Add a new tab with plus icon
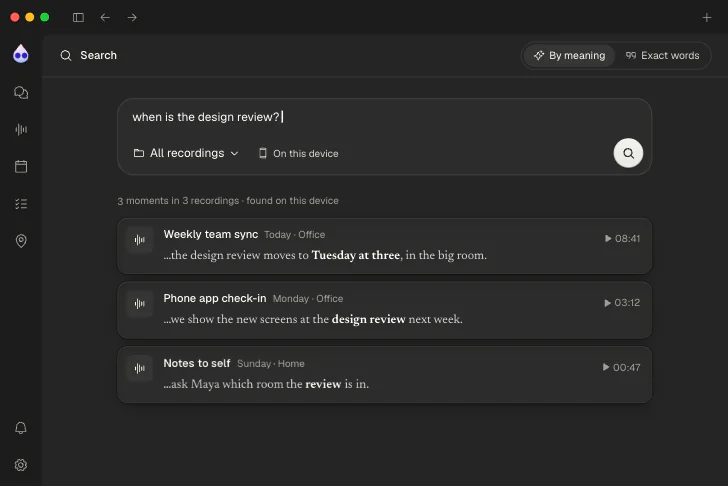Screen dimensions: 728x486 [x=707, y=18]
